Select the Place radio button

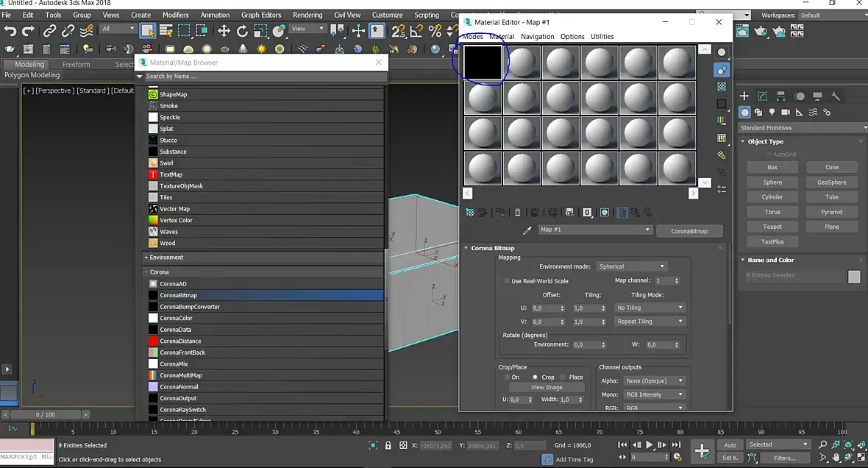563,377
